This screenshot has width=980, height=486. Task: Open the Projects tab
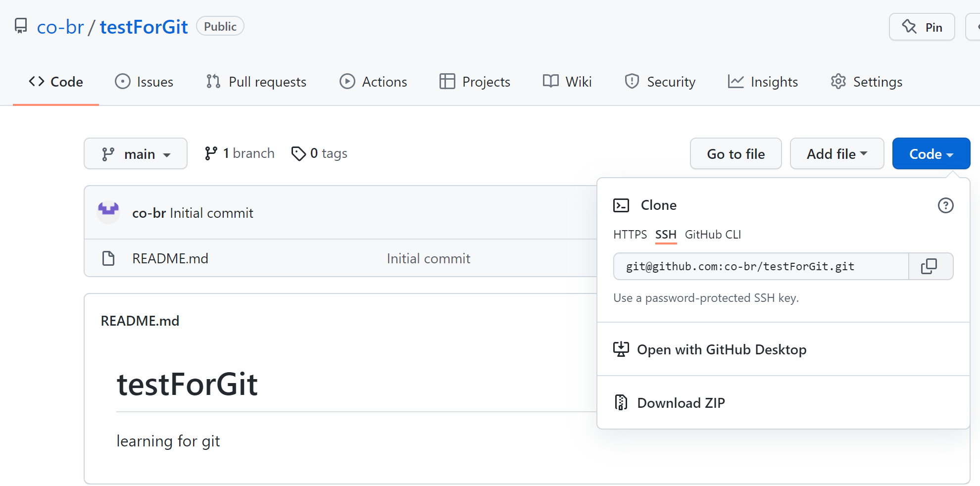475,82
